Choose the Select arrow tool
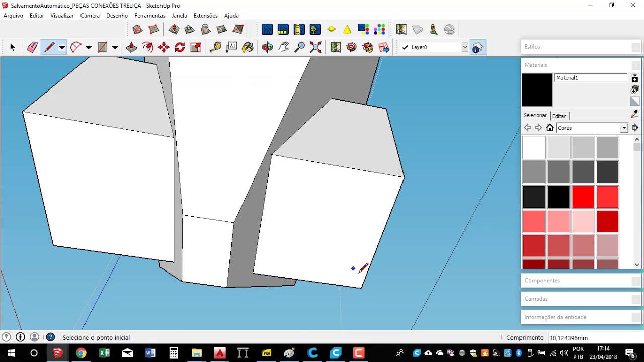 tap(13, 47)
